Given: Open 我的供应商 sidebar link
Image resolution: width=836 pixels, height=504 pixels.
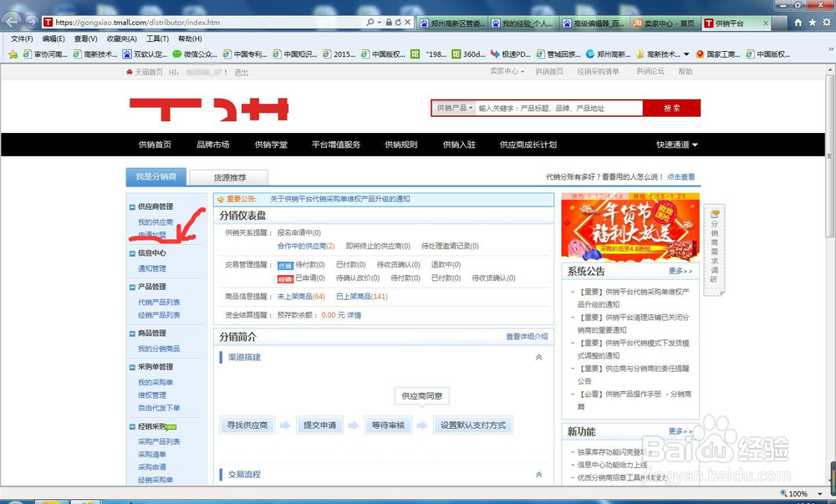Looking at the screenshot, I should click(x=155, y=222).
